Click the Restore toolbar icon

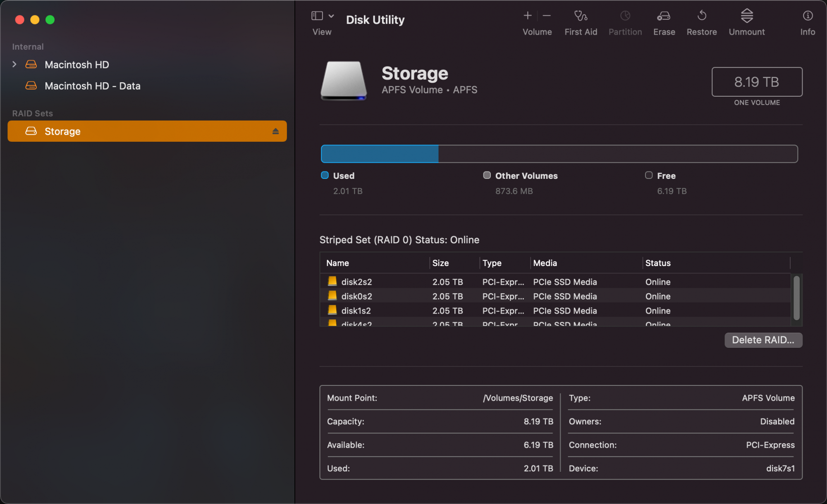click(x=702, y=16)
